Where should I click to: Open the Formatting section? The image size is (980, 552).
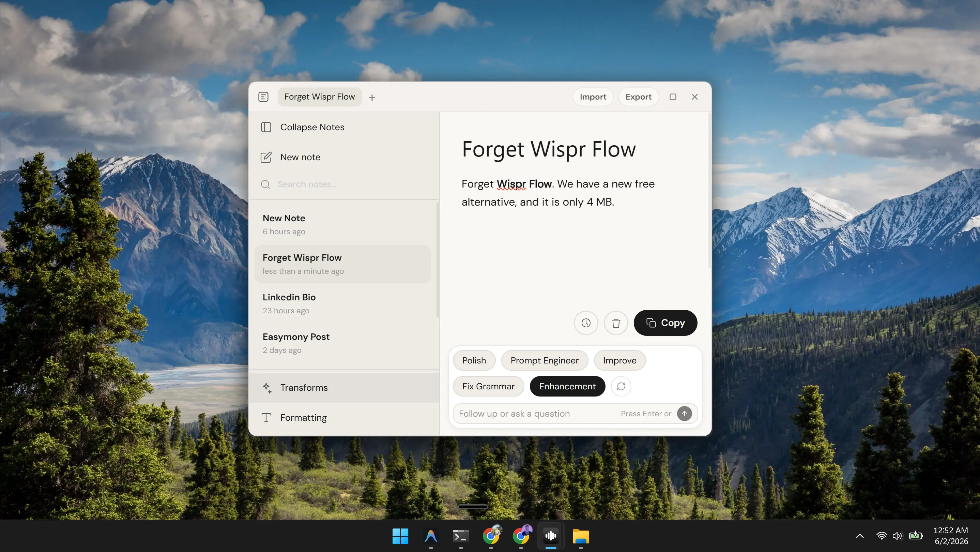click(x=344, y=418)
